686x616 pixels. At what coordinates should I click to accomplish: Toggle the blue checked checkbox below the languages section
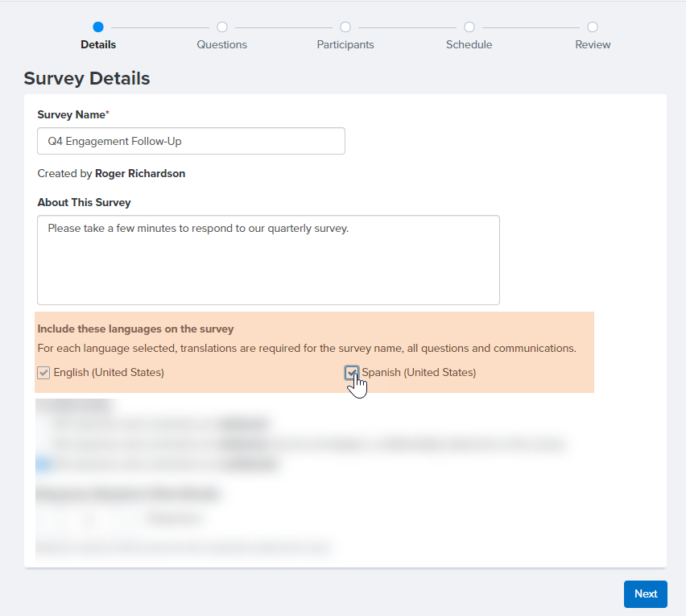[41, 464]
